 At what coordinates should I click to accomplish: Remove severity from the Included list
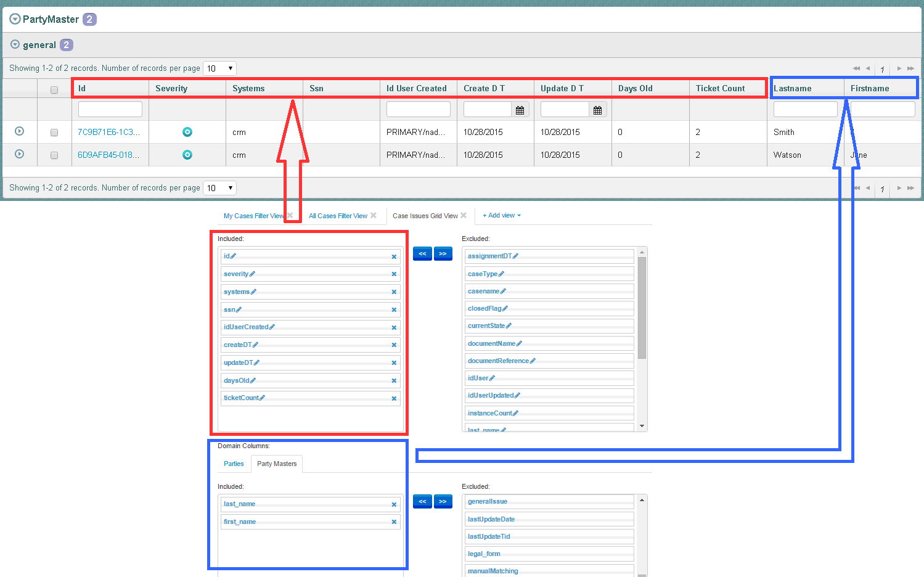394,274
